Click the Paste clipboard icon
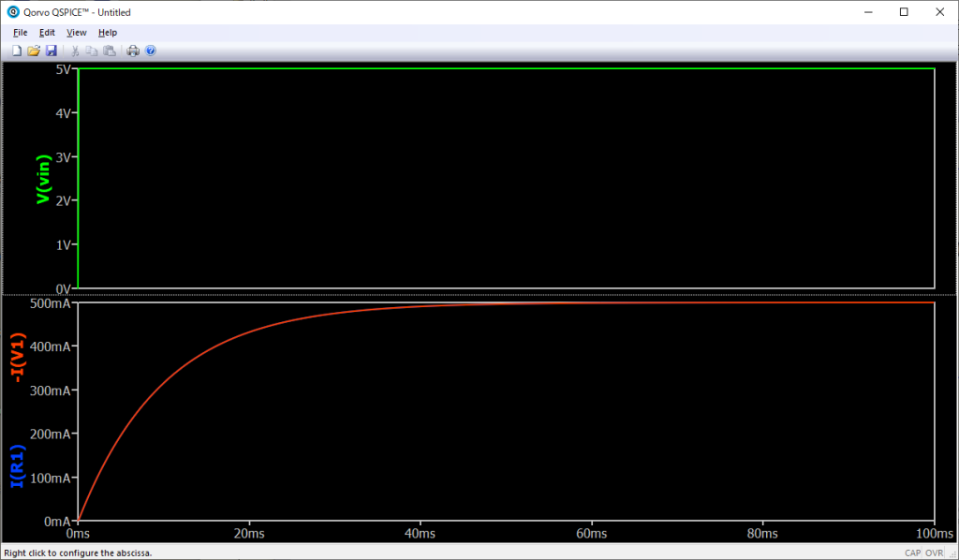 point(109,51)
